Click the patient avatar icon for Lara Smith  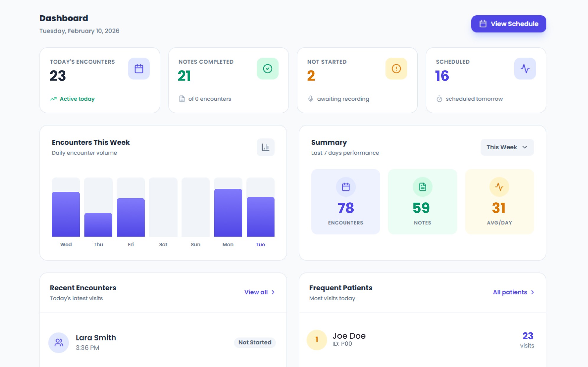pos(59,343)
